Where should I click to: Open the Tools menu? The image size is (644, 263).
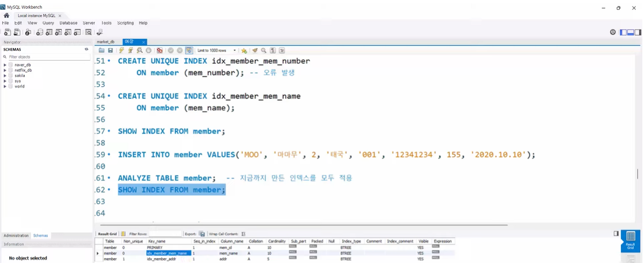pos(106,23)
